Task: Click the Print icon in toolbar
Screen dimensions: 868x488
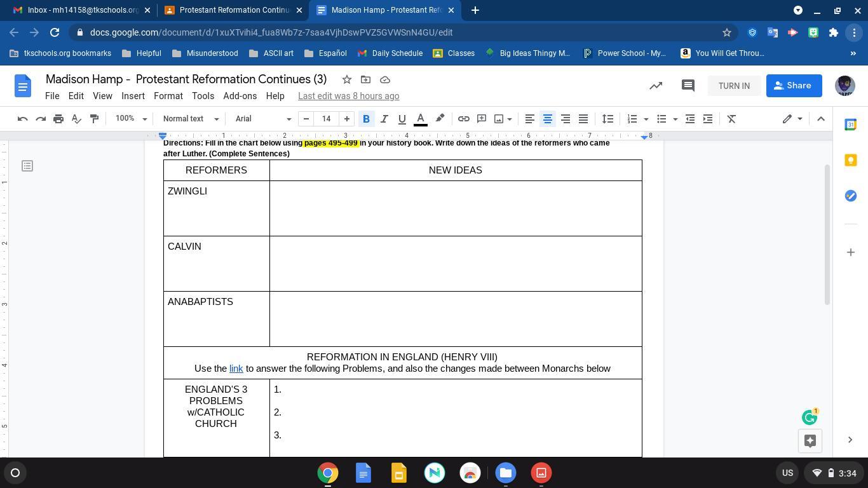Action: tap(58, 119)
